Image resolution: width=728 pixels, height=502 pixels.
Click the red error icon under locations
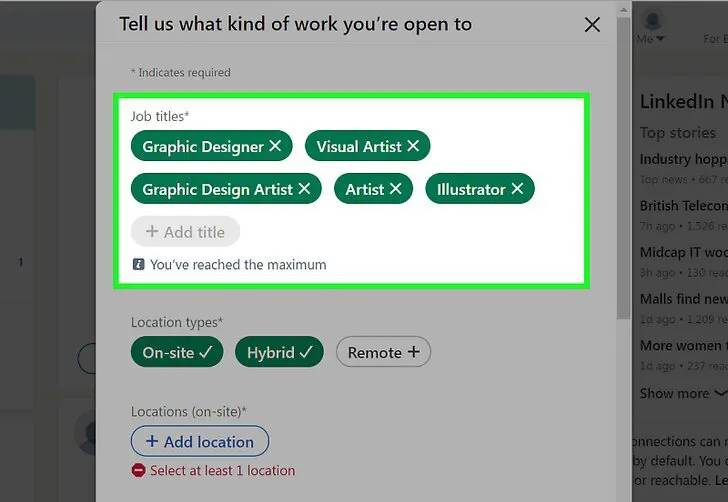(x=138, y=470)
